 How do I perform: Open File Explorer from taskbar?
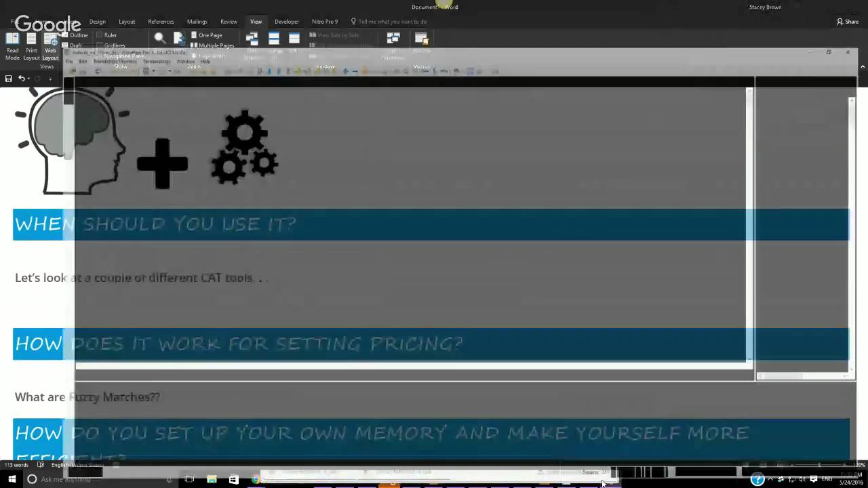tap(212, 479)
